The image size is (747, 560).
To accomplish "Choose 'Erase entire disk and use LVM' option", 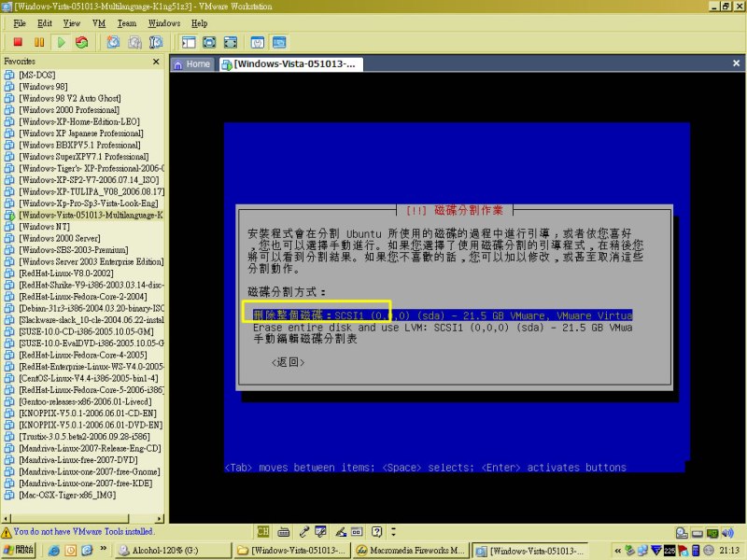I will (x=443, y=328).
